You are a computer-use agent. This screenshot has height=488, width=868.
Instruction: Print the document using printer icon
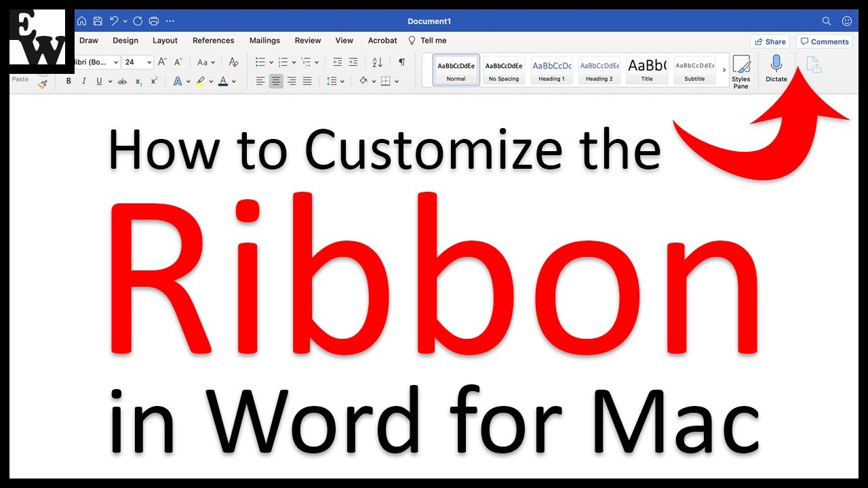click(x=154, y=21)
